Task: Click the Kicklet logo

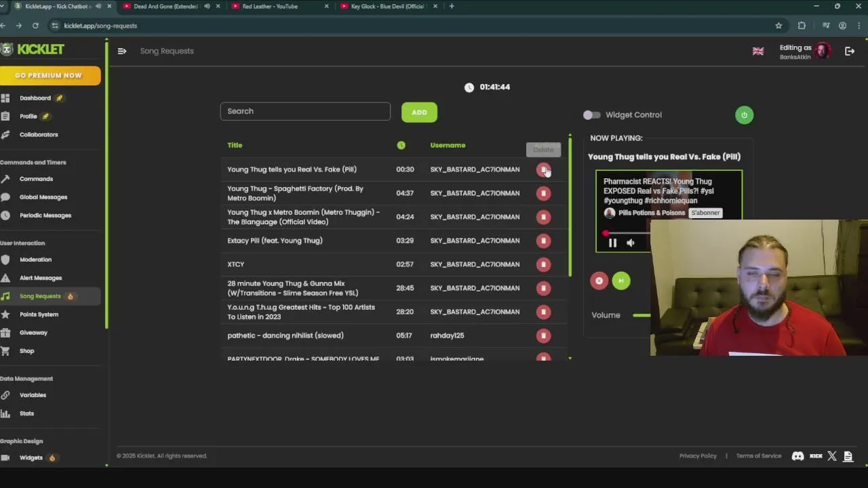Action: click(33, 49)
